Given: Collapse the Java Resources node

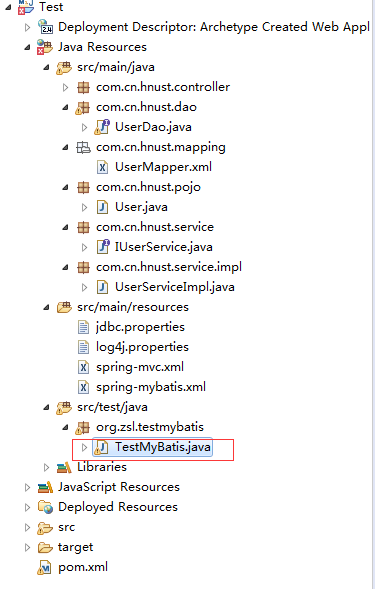Looking at the screenshot, I should (27, 47).
